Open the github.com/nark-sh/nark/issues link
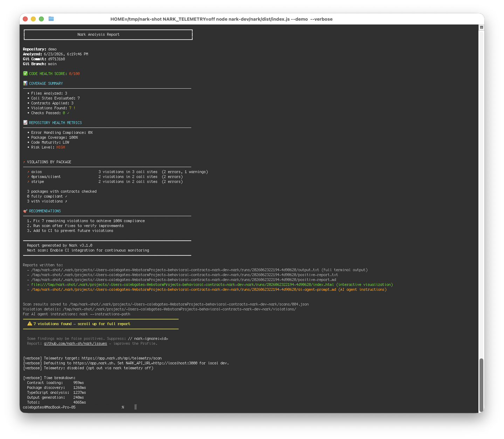504x439 pixels. [75, 344]
